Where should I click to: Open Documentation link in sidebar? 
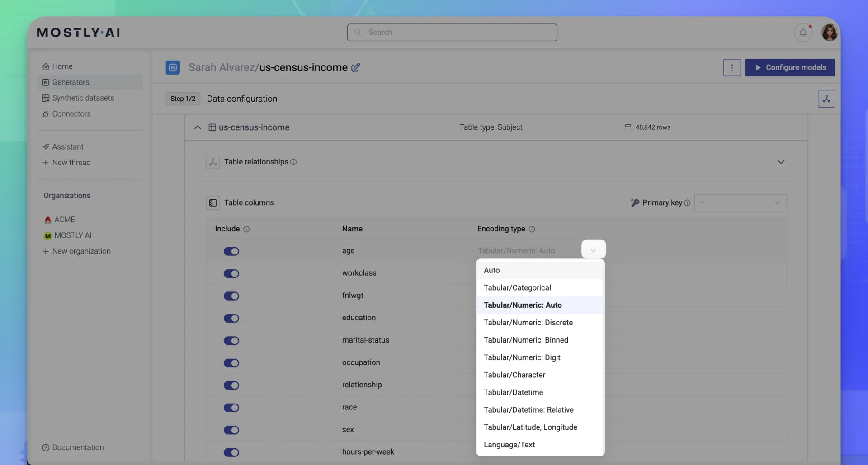point(78,447)
